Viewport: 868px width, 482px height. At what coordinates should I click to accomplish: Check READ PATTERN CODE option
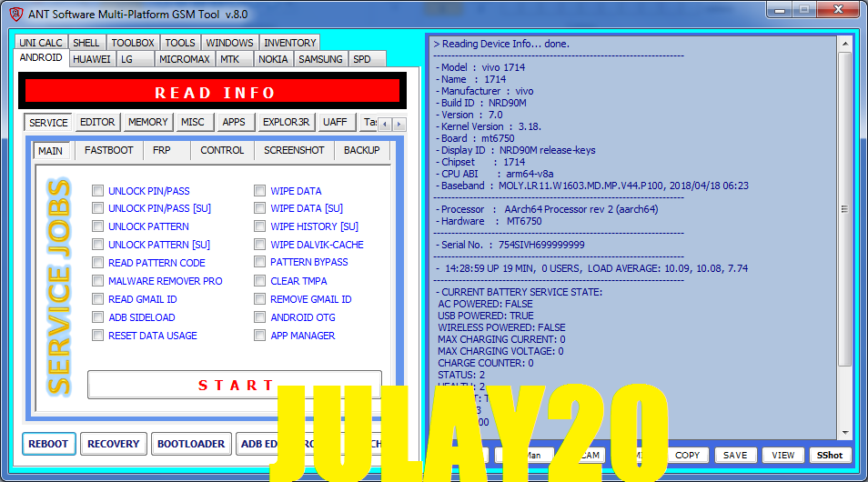pos(98,263)
